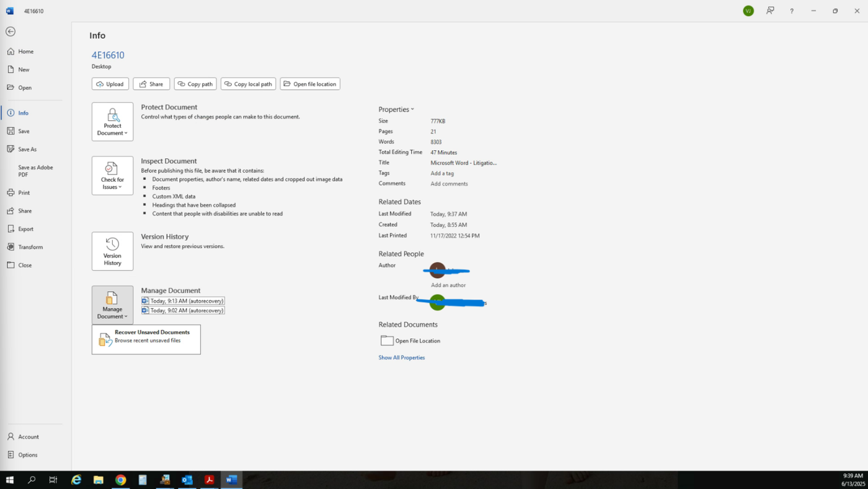Open the Windows Start menu
868x489 pixels.
pos(10,480)
